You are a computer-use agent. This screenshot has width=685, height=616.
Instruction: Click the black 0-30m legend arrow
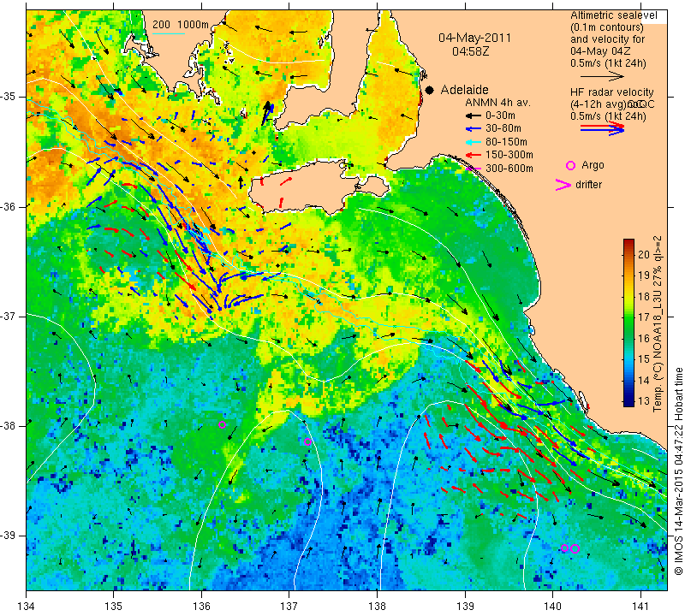474,115
